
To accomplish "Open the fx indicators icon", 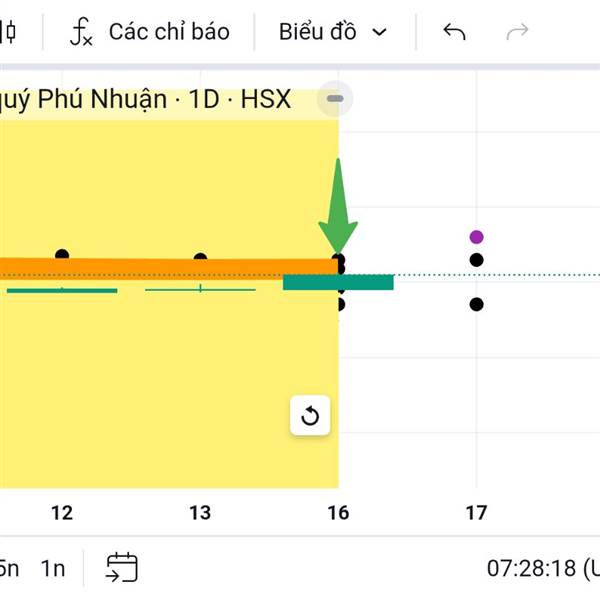I will pos(81,32).
